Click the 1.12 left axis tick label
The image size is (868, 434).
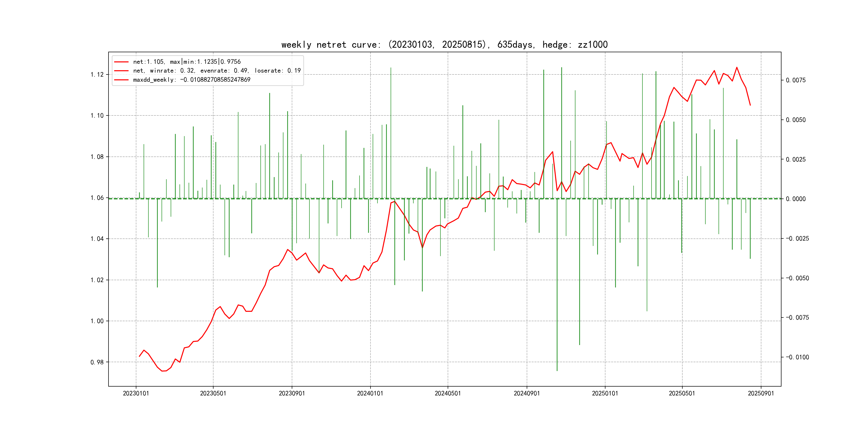(97, 74)
